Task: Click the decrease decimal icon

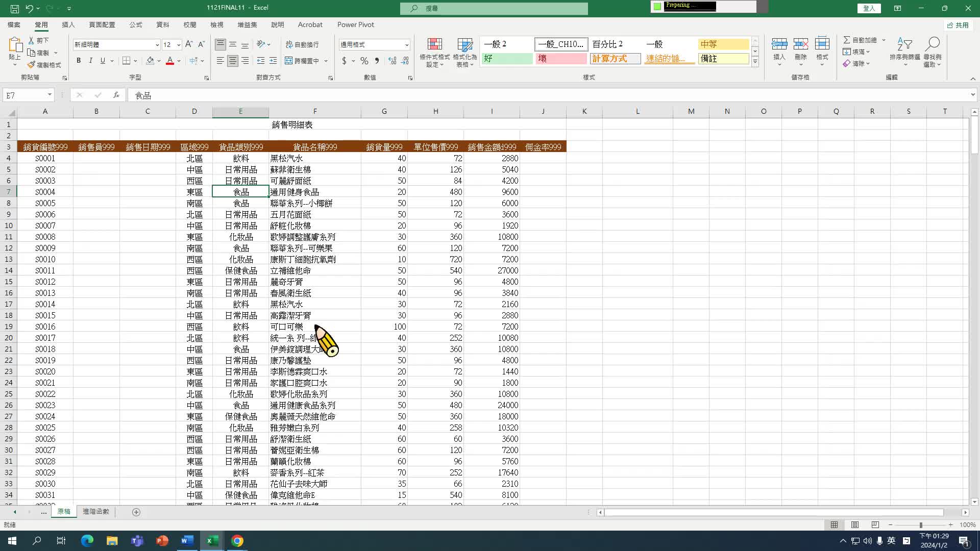Action: click(405, 61)
